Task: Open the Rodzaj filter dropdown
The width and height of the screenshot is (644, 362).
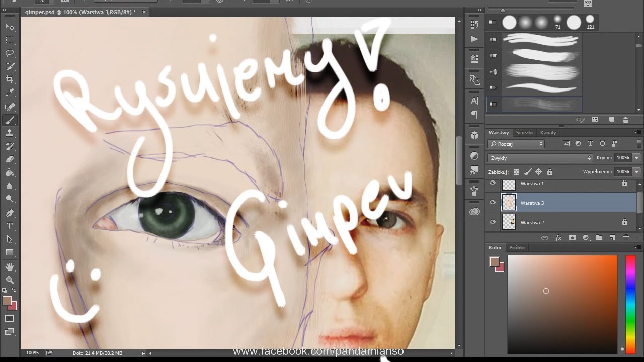Action: point(517,144)
